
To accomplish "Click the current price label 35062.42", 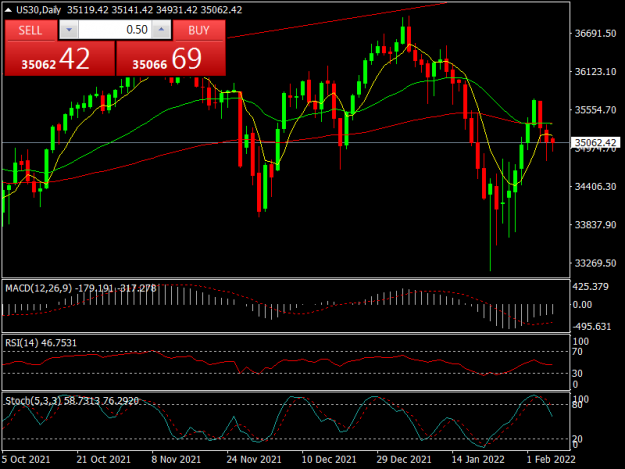I will point(596,143).
